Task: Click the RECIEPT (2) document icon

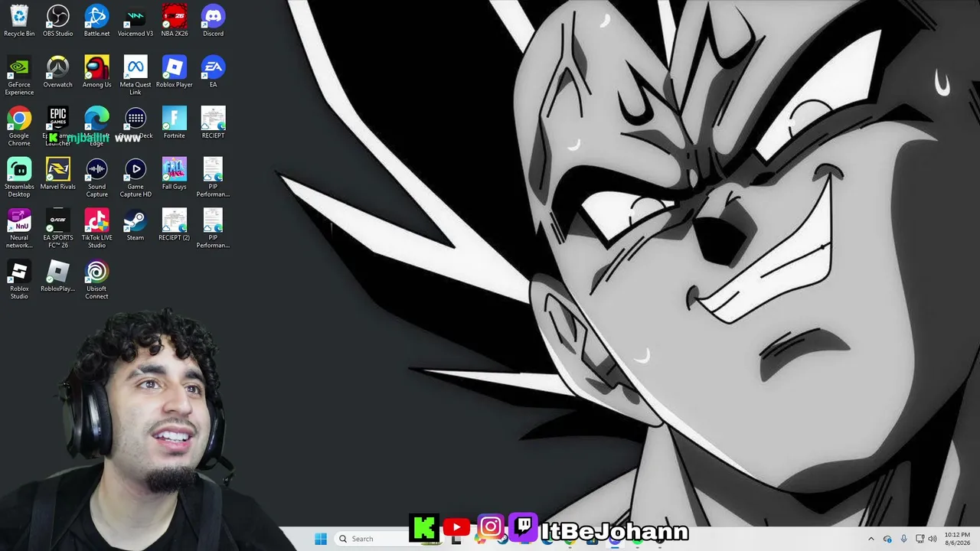Action: click(x=175, y=226)
